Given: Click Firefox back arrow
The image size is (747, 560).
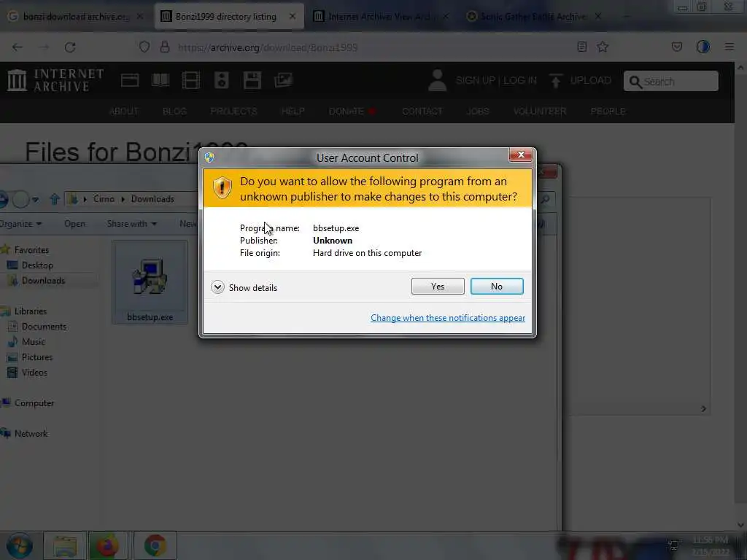Looking at the screenshot, I should coord(18,47).
